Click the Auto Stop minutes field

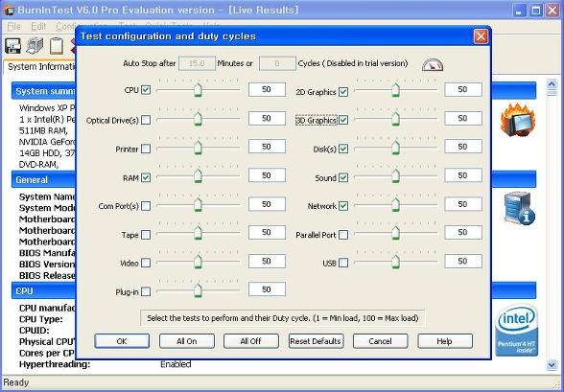pos(198,63)
